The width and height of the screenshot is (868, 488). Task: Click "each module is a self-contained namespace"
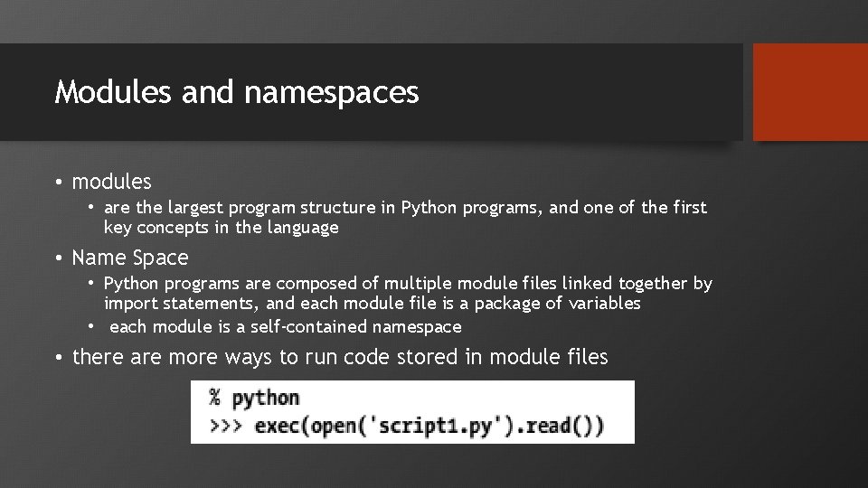(285, 327)
